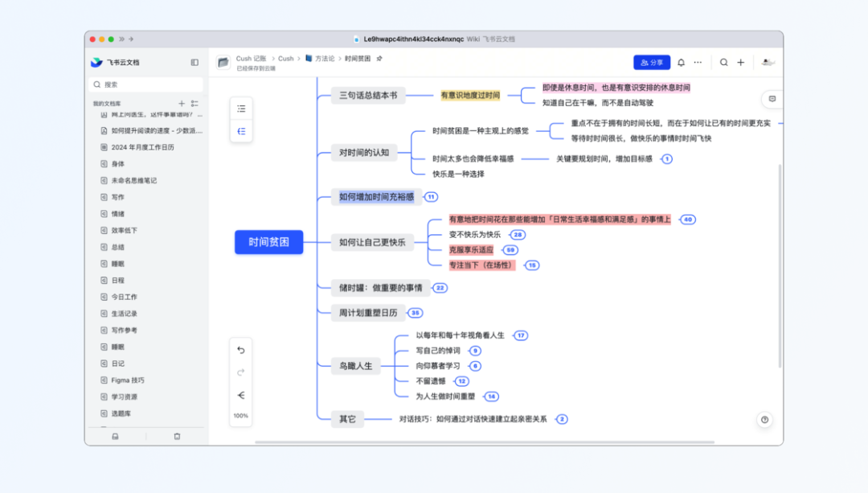Expand badge 22 next to 储时罐：做重要的事情
The width and height of the screenshot is (868, 493).
tap(440, 288)
